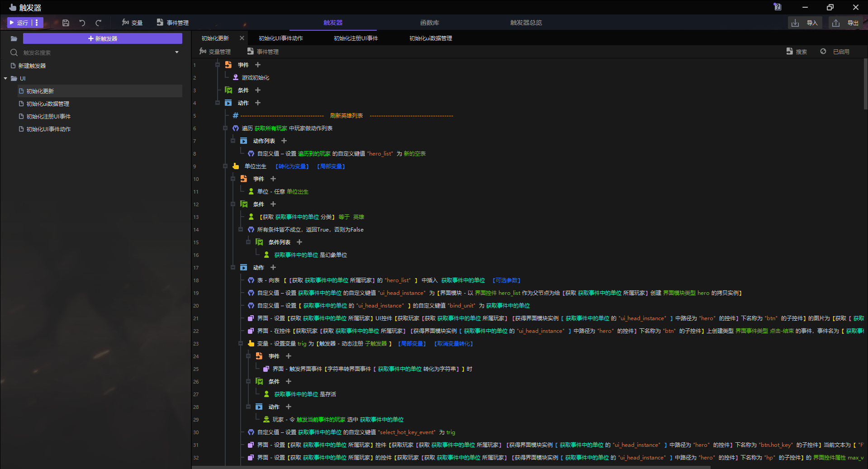Screen dimensions: 868x469
Task: Switch to the 初始化ui数据管理 editor tab
Action: [x=431, y=38]
